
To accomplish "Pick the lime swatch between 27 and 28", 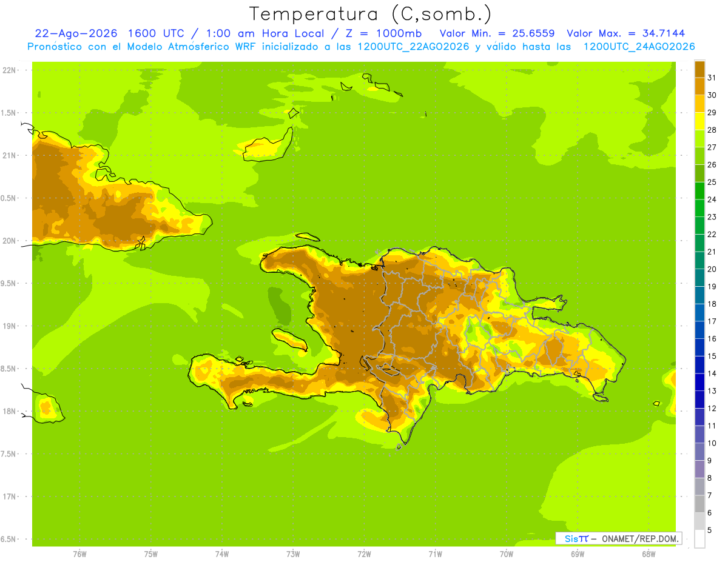I will [x=699, y=138].
